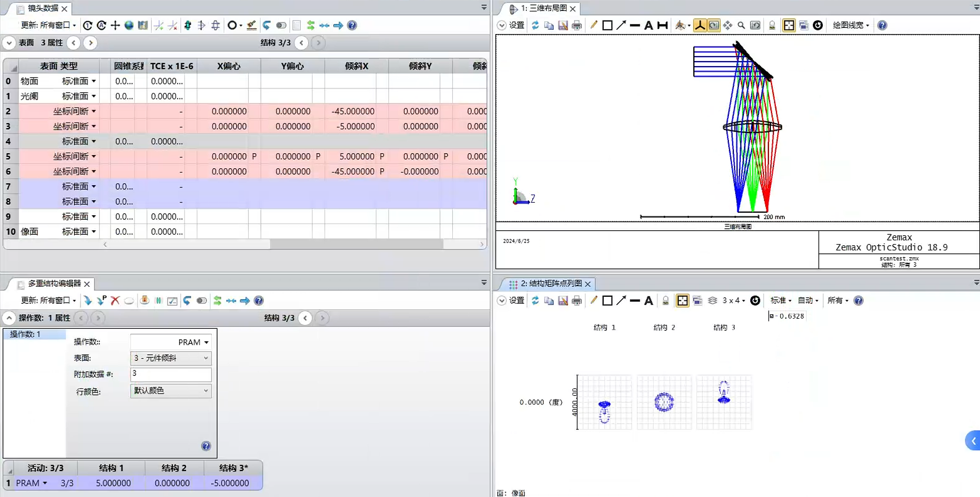
Task: Expand the 绘图线宽 line width dropdown
Action: click(x=851, y=26)
